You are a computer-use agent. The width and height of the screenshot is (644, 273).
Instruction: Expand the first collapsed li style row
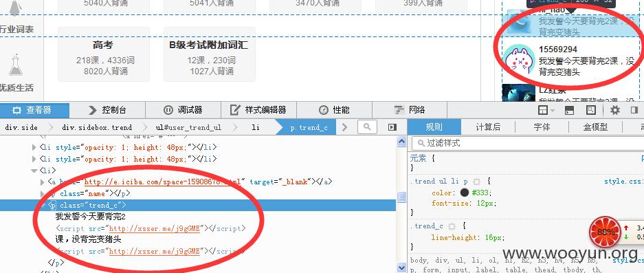pyautogui.click(x=34, y=147)
